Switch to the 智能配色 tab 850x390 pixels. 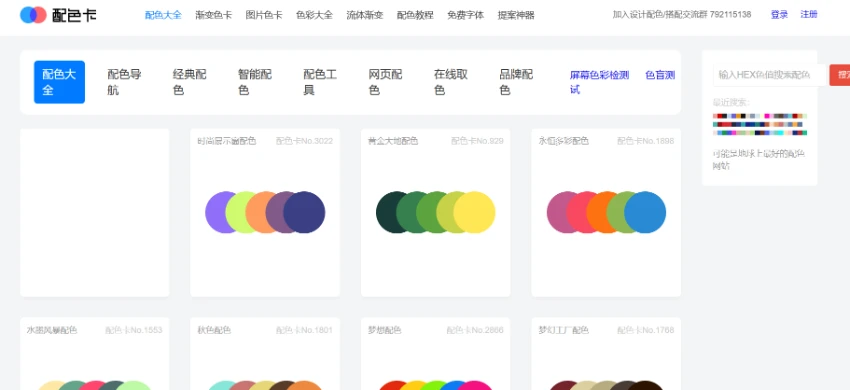(x=255, y=82)
